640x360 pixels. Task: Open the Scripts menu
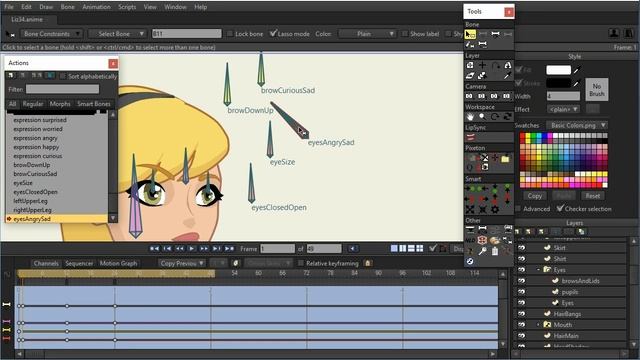[x=127, y=7]
